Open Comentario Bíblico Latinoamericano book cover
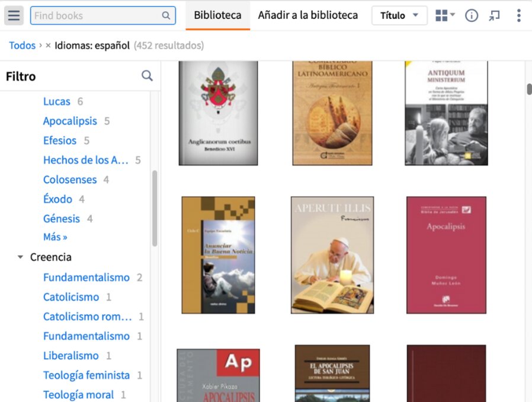The image size is (532, 402). tap(332, 113)
